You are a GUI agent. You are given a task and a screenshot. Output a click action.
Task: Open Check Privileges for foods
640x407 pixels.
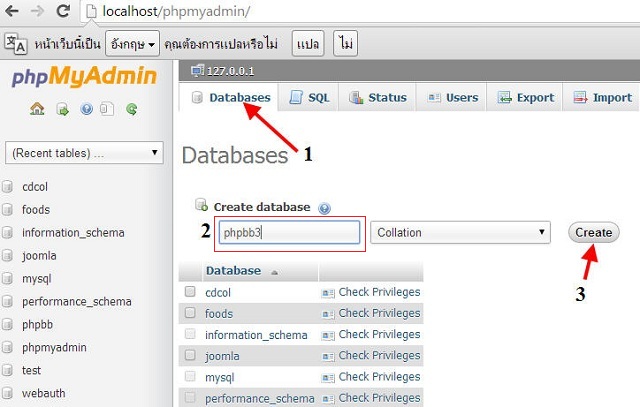(x=379, y=313)
